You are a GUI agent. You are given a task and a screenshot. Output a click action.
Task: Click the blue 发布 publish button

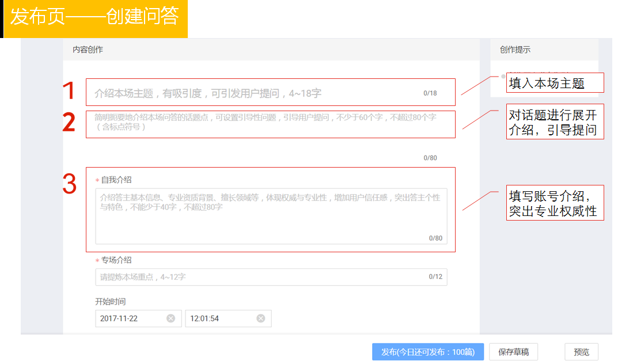(428, 352)
